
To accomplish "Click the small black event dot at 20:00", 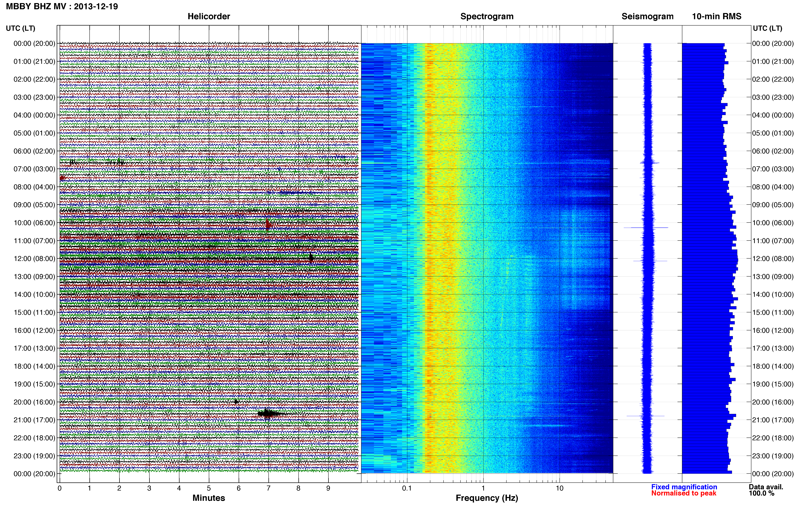I will pos(236,402).
